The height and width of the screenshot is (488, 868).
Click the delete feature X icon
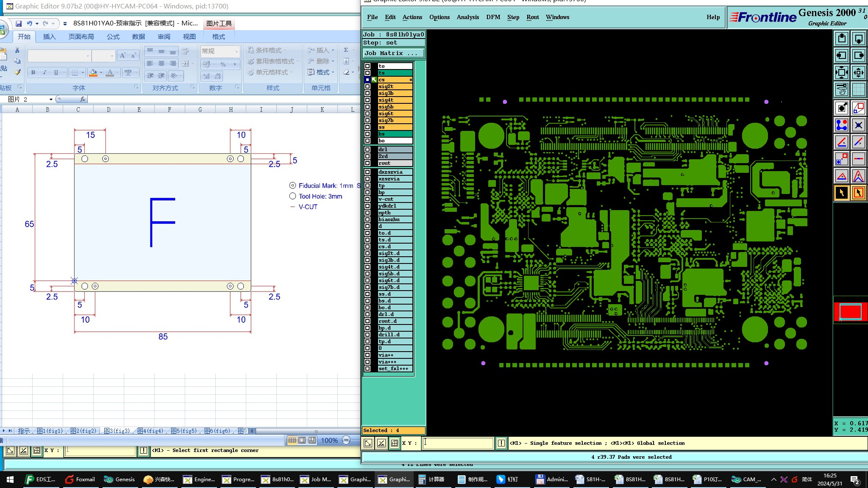(x=858, y=125)
